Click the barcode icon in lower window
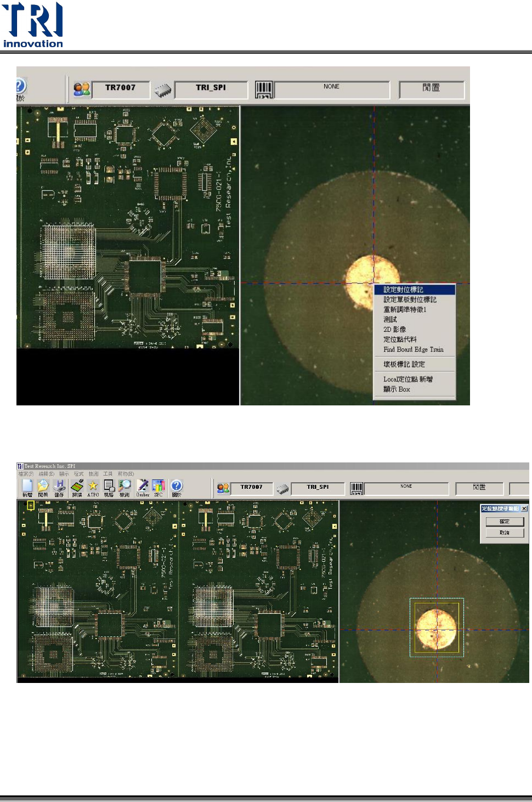The width and height of the screenshot is (532, 802). coord(356,488)
